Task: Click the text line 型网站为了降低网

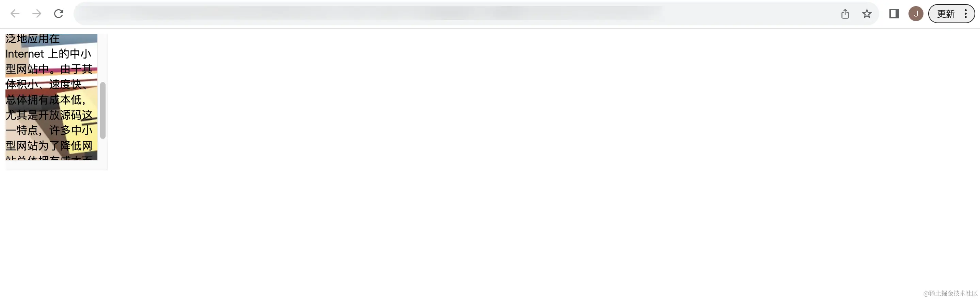Action: pos(49,146)
